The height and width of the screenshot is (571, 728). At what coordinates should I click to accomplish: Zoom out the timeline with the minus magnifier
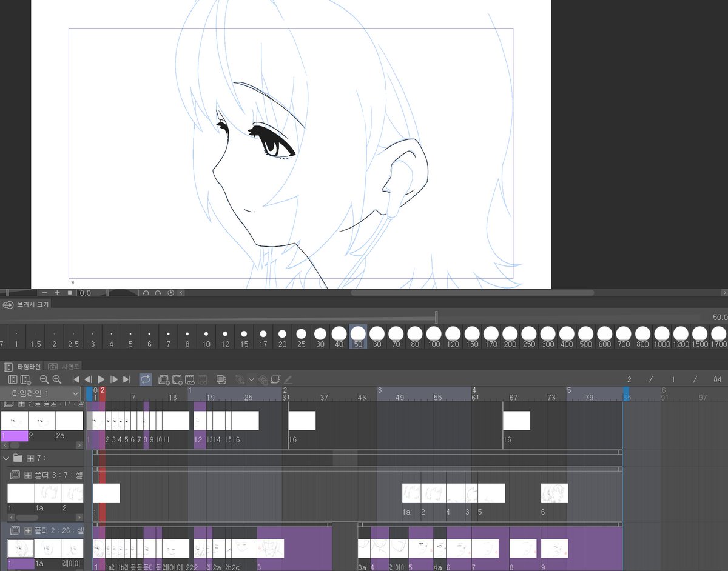click(x=44, y=379)
